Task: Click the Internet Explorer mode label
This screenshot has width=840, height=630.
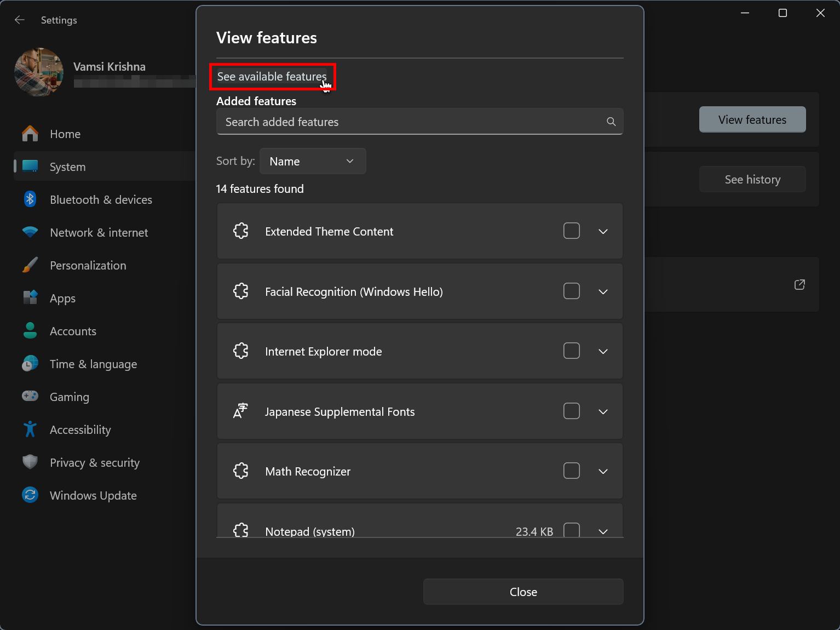Action: pyautogui.click(x=324, y=351)
